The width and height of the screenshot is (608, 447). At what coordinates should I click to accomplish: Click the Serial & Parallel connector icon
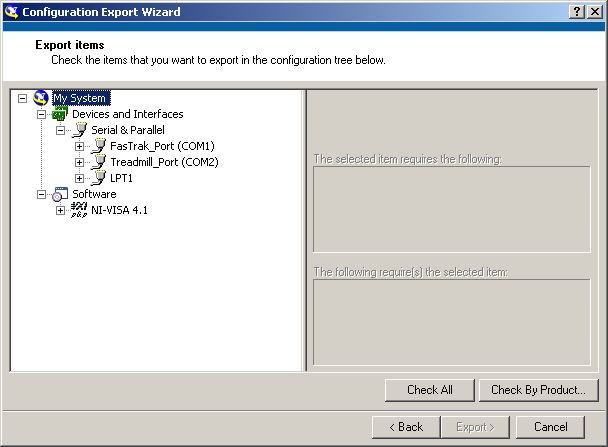79,130
